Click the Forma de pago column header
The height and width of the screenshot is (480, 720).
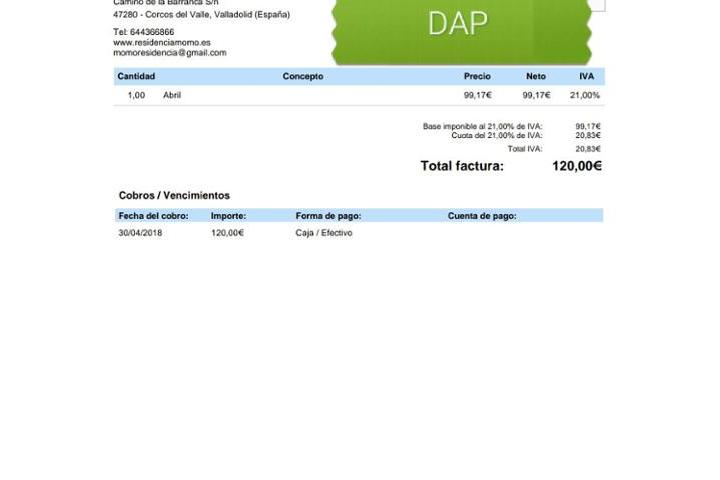[x=328, y=216]
